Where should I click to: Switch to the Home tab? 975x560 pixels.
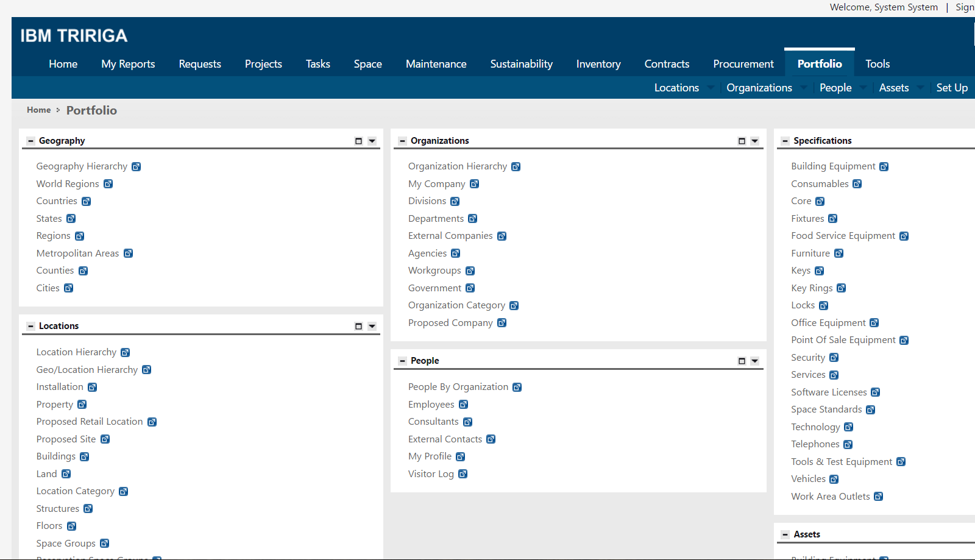click(63, 64)
